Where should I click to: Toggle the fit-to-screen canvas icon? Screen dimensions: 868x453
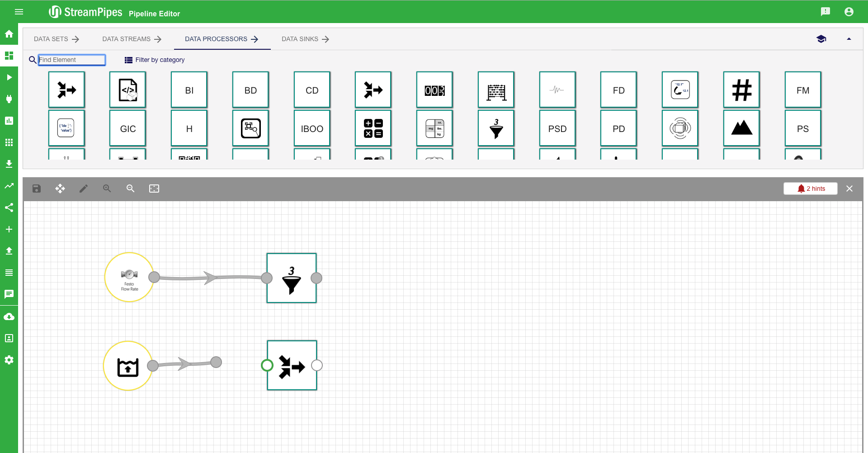point(154,189)
